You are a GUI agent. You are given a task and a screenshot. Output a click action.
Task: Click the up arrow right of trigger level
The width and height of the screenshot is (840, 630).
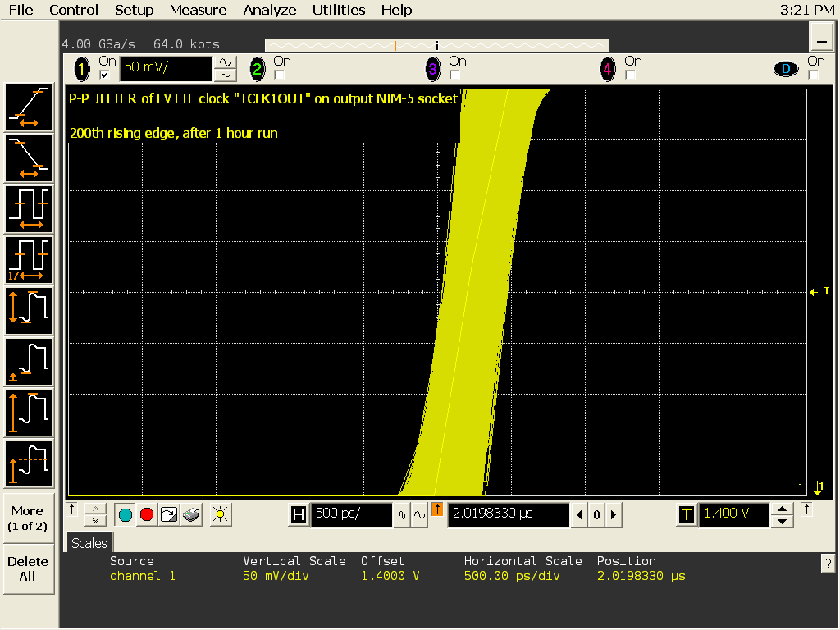[806, 509]
